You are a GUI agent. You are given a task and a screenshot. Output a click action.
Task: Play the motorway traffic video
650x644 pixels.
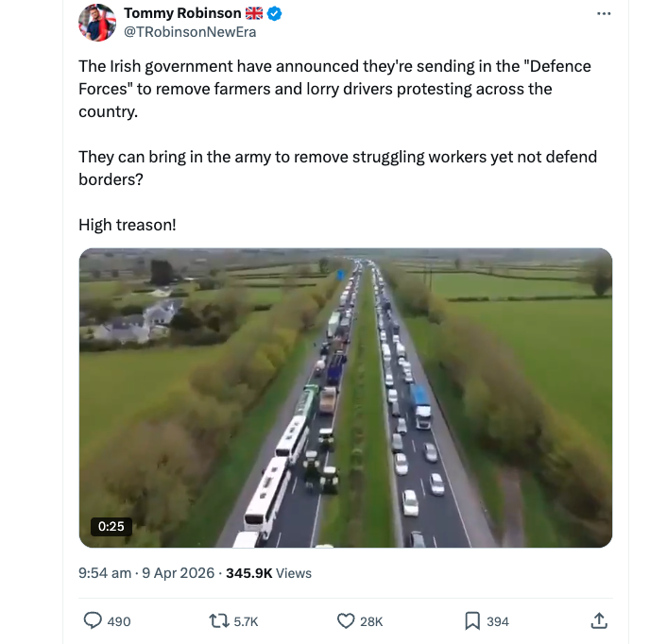pos(345,397)
